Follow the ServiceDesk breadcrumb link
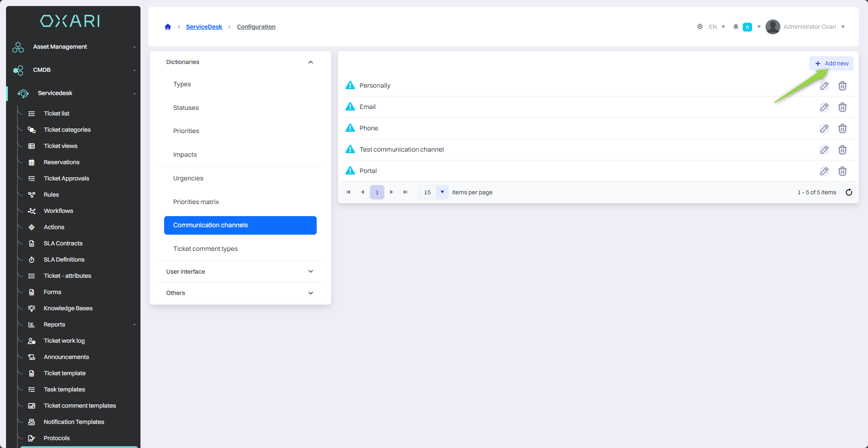This screenshot has height=448, width=868. pyautogui.click(x=204, y=27)
